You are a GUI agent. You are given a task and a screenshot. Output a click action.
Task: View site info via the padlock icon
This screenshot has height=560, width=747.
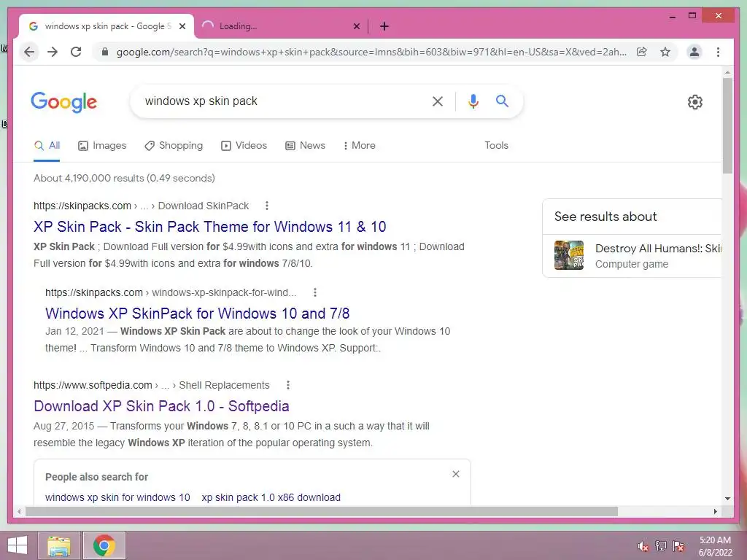click(x=105, y=52)
